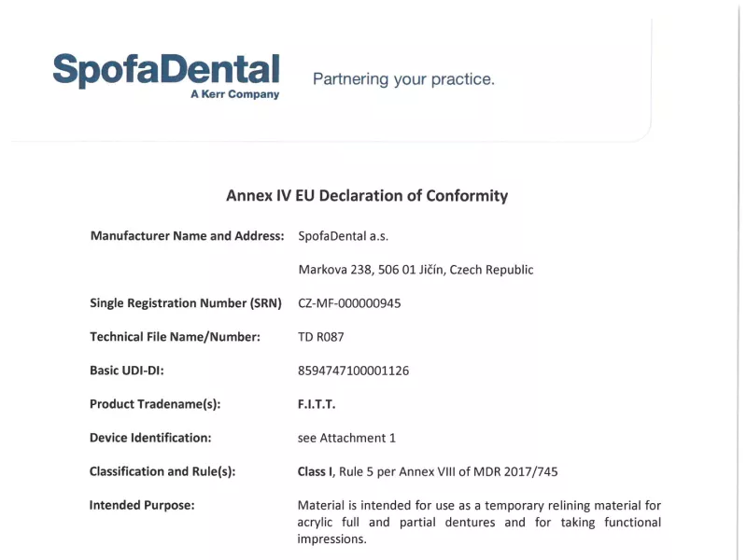Click the Markova 238 Jičín address line
Viewport: 747px width, 560px height.
(x=416, y=270)
